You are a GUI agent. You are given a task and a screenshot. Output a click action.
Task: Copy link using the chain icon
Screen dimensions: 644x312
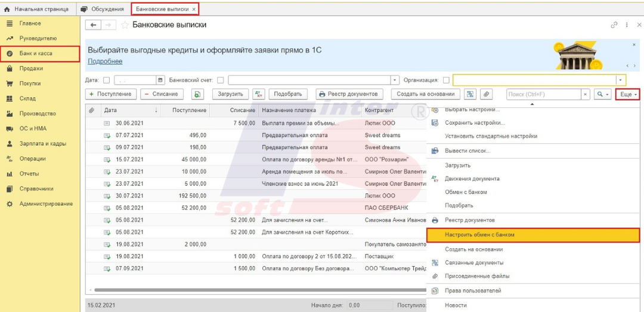point(614,25)
